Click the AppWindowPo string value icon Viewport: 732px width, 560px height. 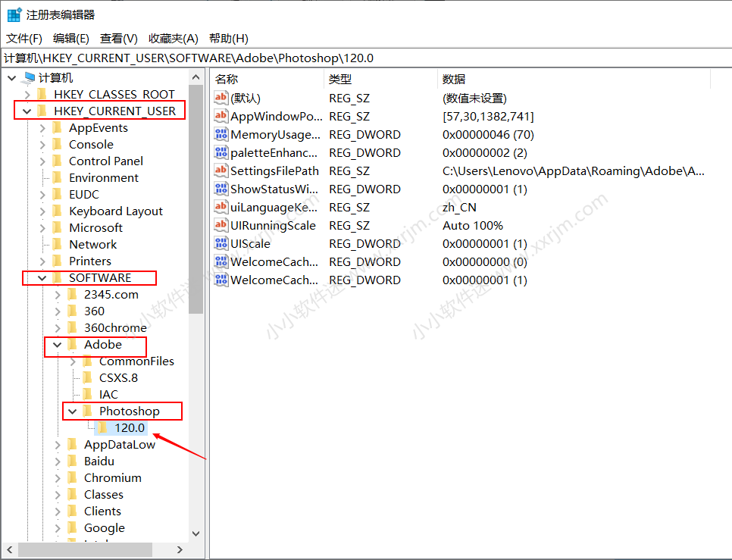(x=221, y=116)
